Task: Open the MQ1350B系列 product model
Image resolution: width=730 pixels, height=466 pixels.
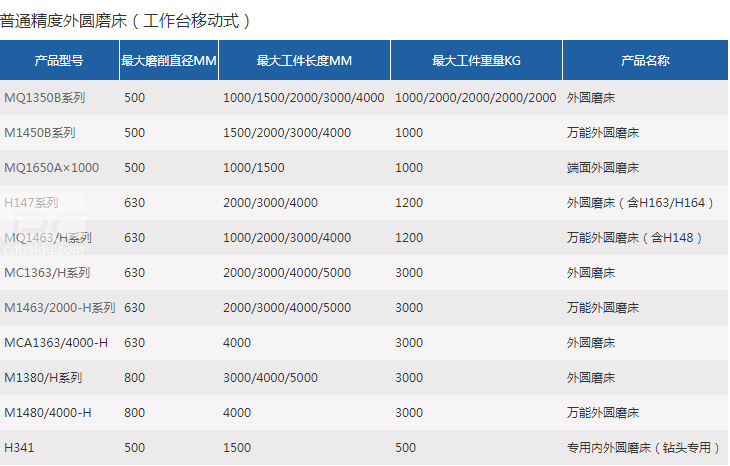Action: [45, 98]
